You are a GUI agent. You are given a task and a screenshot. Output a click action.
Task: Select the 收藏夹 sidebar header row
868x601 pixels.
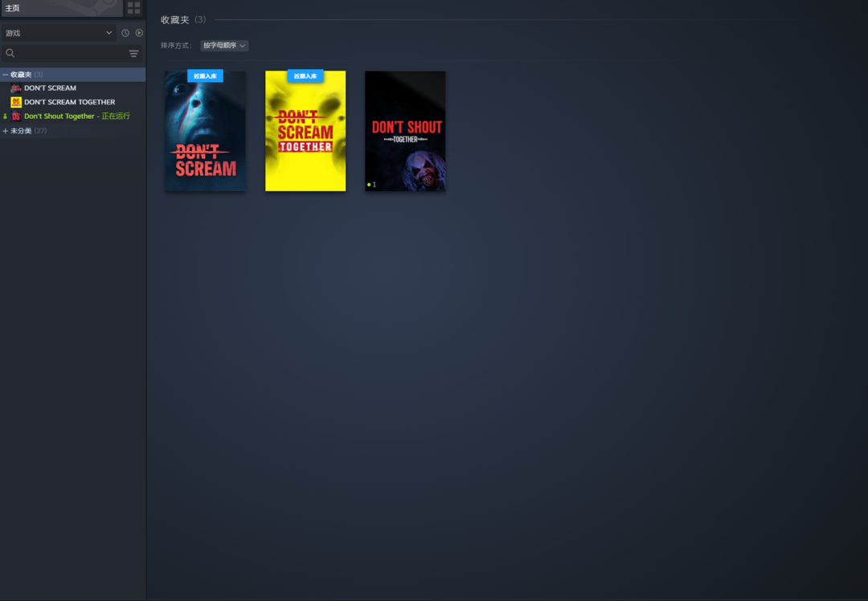pos(72,75)
